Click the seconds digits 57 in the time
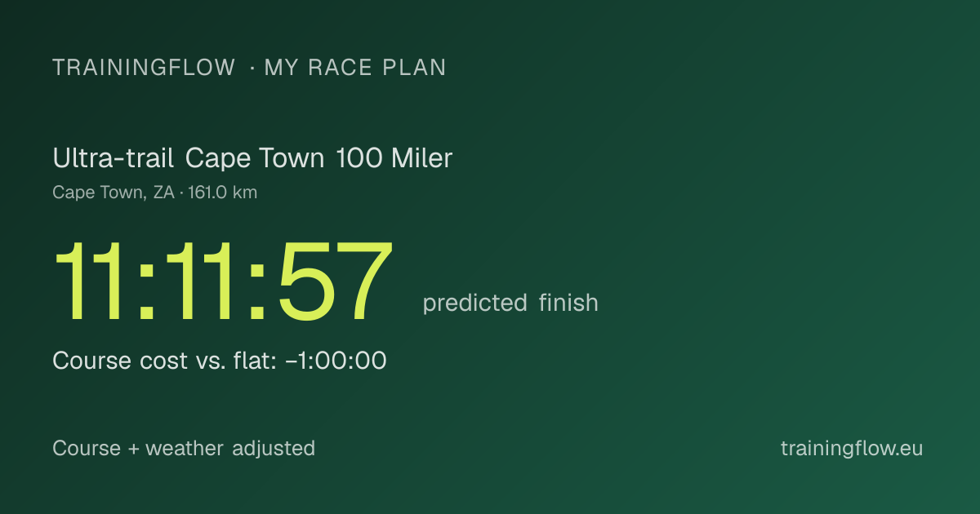The image size is (980, 514). tap(334, 282)
